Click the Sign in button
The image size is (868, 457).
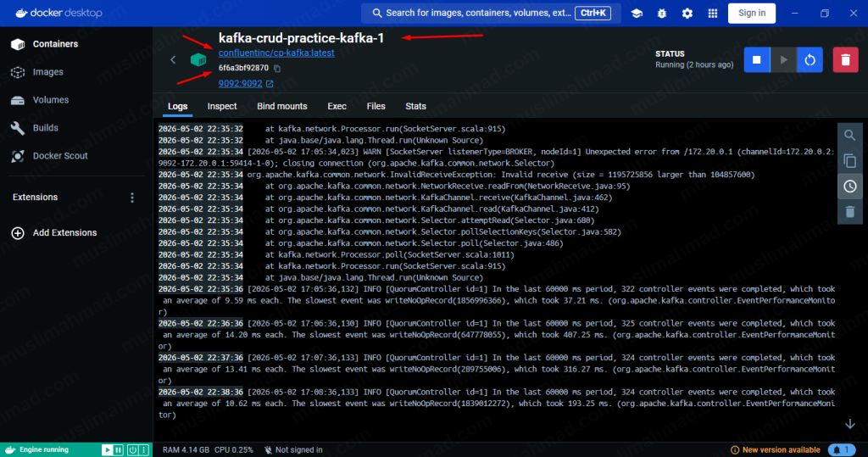tap(751, 14)
